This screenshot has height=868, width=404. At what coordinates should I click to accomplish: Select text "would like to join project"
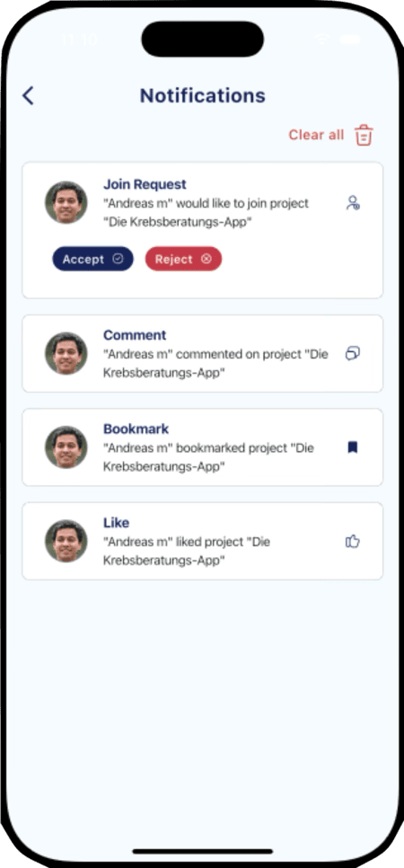click(242, 203)
